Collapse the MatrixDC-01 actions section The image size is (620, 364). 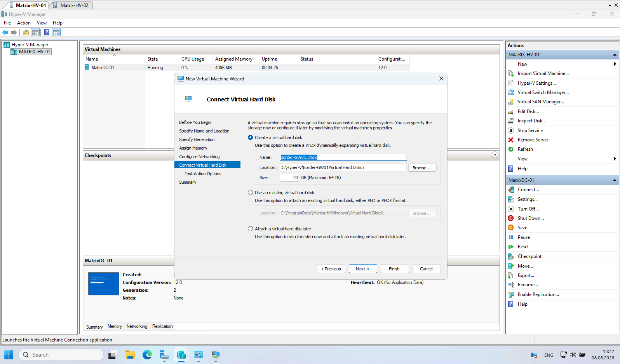pos(615,180)
